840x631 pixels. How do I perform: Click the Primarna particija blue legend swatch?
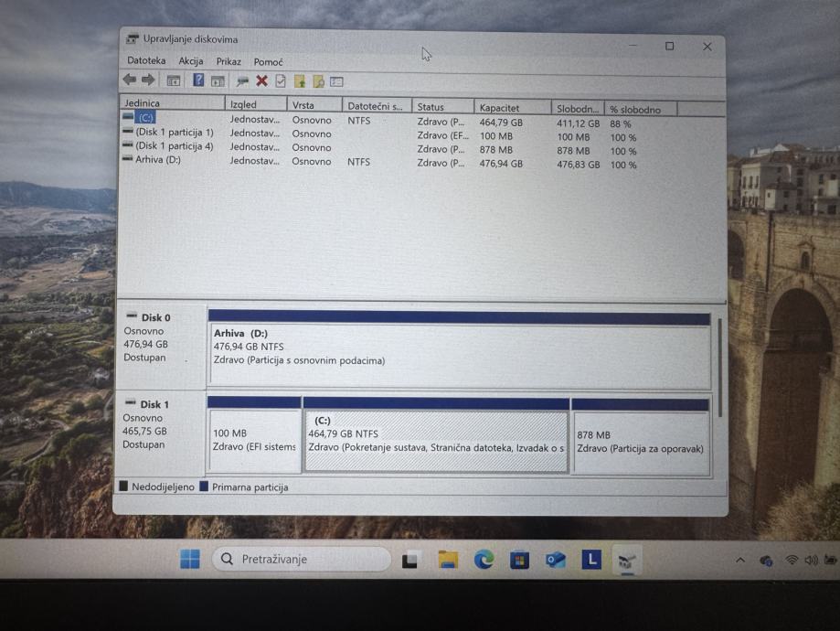point(204,487)
